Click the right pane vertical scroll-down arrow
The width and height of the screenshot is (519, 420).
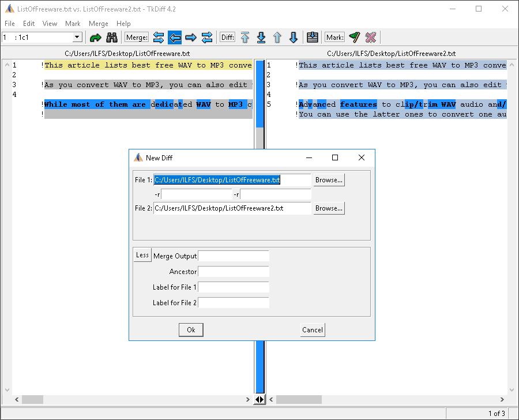(512, 390)
